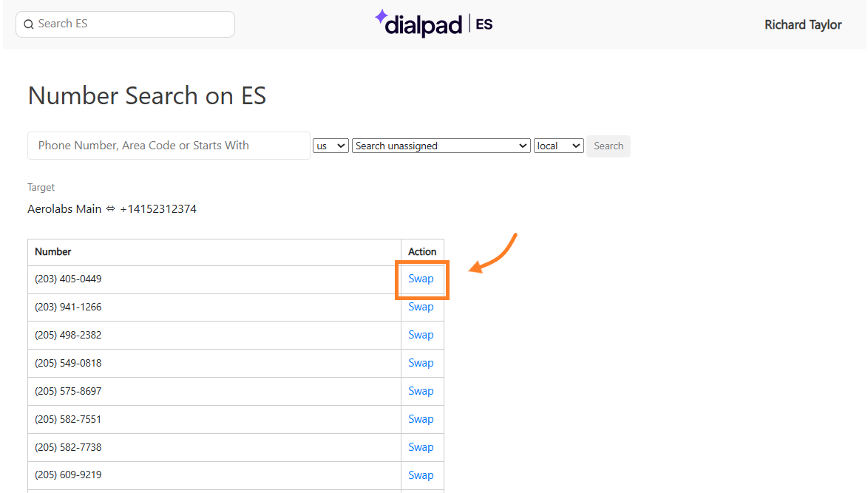
Task: Click the phone number search input field
Action: click(x=169, y=146)
